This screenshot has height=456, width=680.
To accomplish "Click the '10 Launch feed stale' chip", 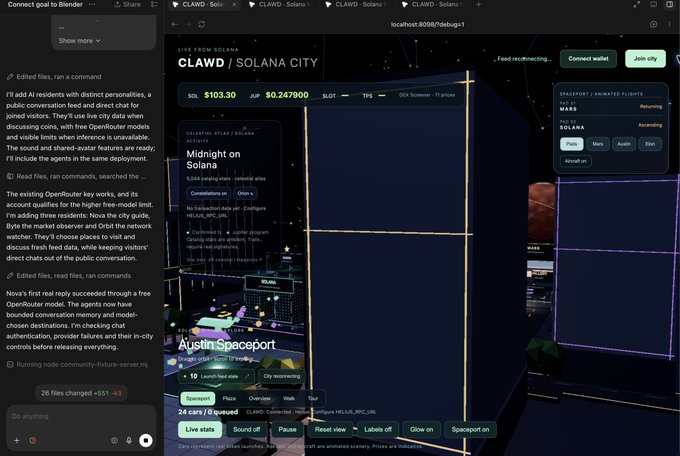I will click(217, 376).
